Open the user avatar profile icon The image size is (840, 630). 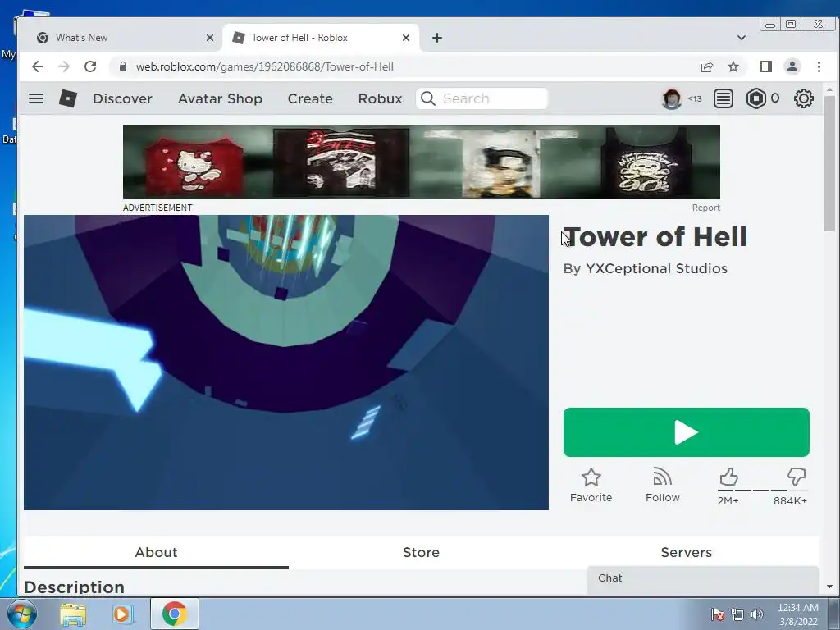(671, 98)
